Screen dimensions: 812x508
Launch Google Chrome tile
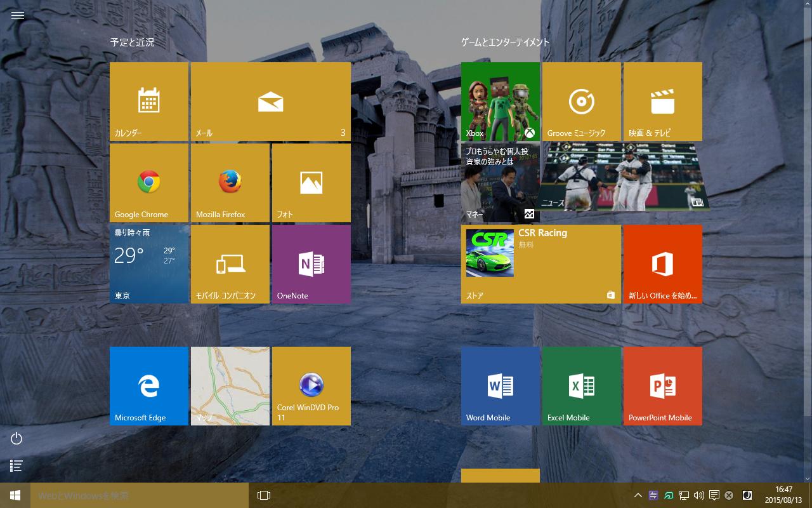(149, 183)
